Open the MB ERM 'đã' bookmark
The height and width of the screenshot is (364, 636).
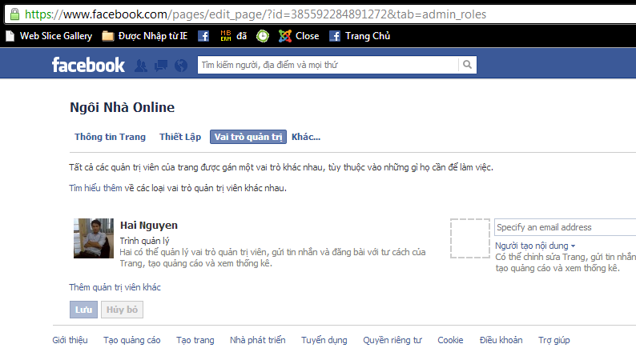pos(234,36)
